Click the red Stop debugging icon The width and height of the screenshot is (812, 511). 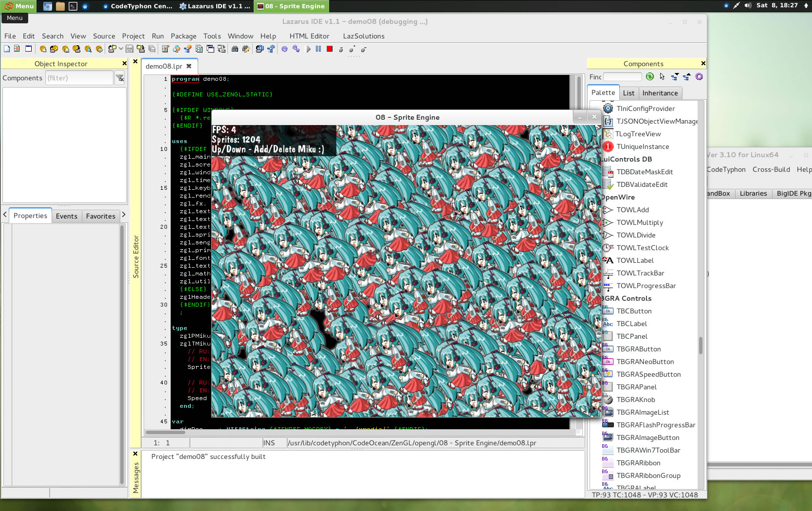point(330,49)
